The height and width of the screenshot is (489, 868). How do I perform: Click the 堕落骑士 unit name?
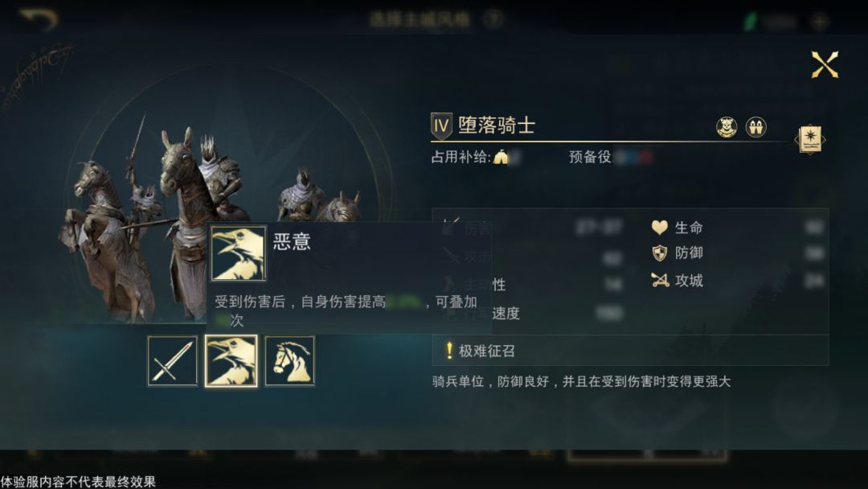(x=497, y=125)
